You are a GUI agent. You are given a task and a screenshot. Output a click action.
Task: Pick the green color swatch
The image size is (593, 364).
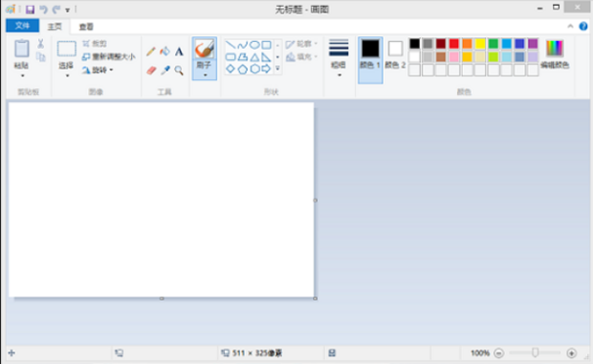coord(494,43)
